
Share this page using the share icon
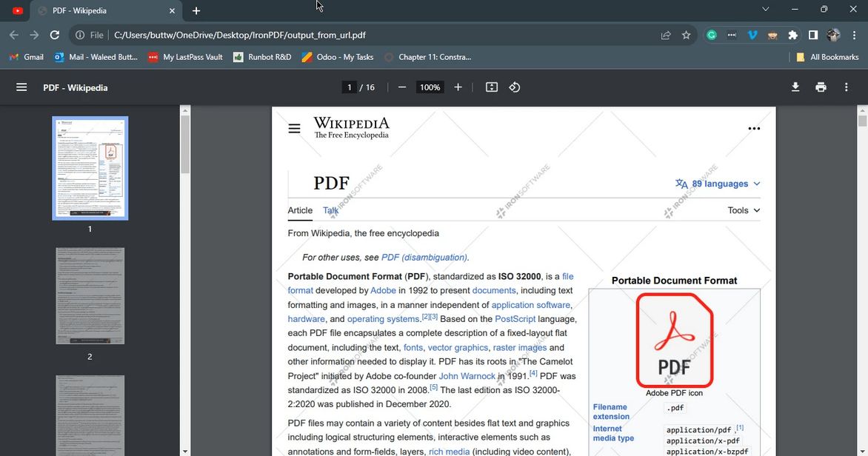[x=666, y=35]
